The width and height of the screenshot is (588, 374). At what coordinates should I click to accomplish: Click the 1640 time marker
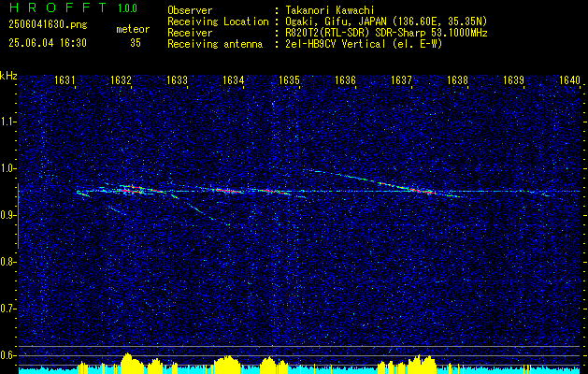tap(569, 79)
